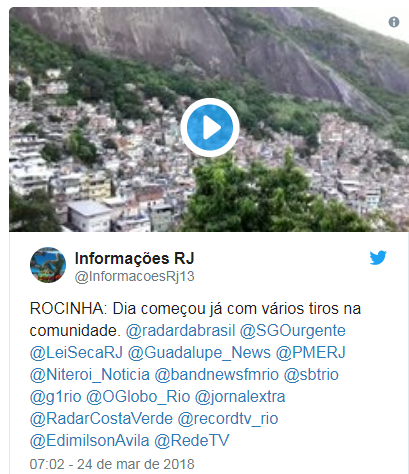
Task: Open the Informações RJ display name
Action: click(134, 258)
